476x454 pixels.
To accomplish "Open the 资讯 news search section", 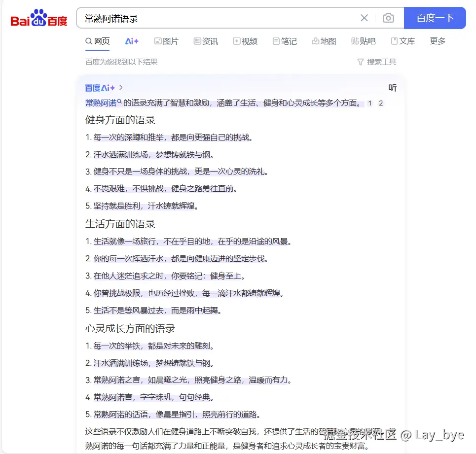I will pyautogui.click(x=206, y=41).
